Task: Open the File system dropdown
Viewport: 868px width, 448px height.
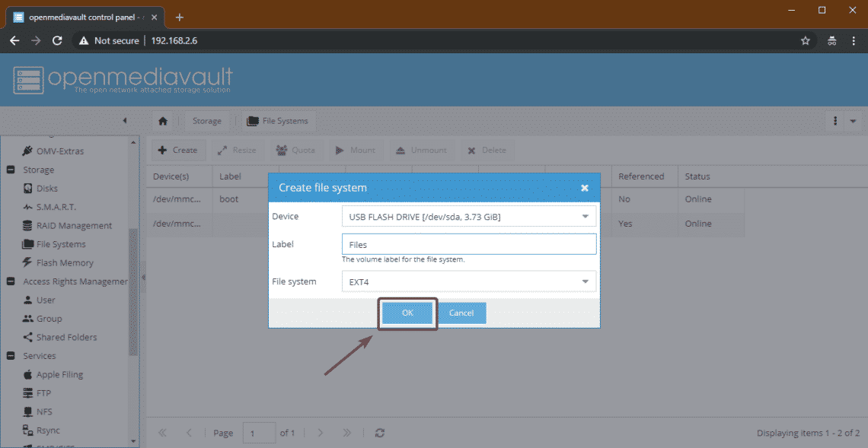Action: pyautogui.click(x=585, y=281)
